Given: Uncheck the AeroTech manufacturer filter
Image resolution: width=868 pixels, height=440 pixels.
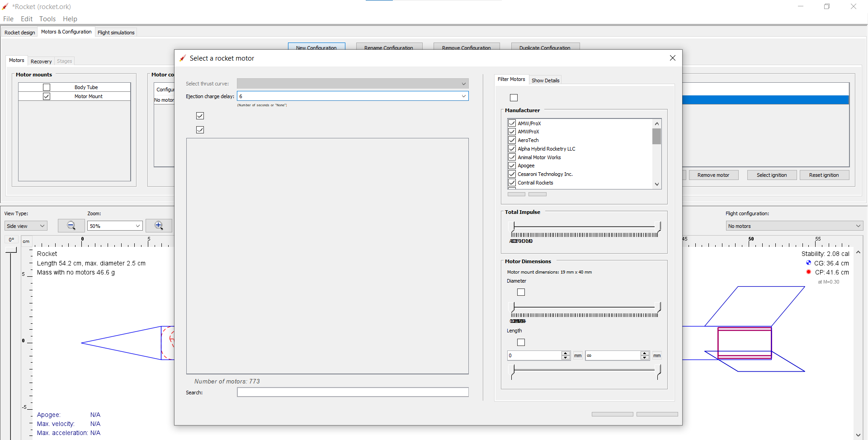Looking at the screenshot, I should [512, 140].
